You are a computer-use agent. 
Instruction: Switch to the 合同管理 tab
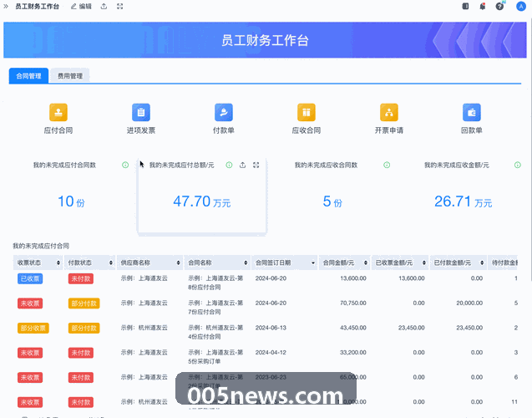tap(28, 76)
